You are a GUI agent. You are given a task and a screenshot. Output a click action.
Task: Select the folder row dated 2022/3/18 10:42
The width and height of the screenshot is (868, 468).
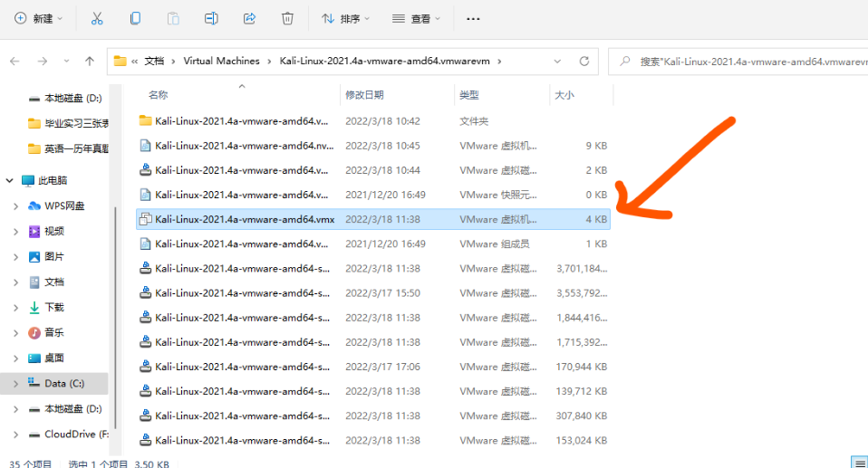(x=373, y=121)
